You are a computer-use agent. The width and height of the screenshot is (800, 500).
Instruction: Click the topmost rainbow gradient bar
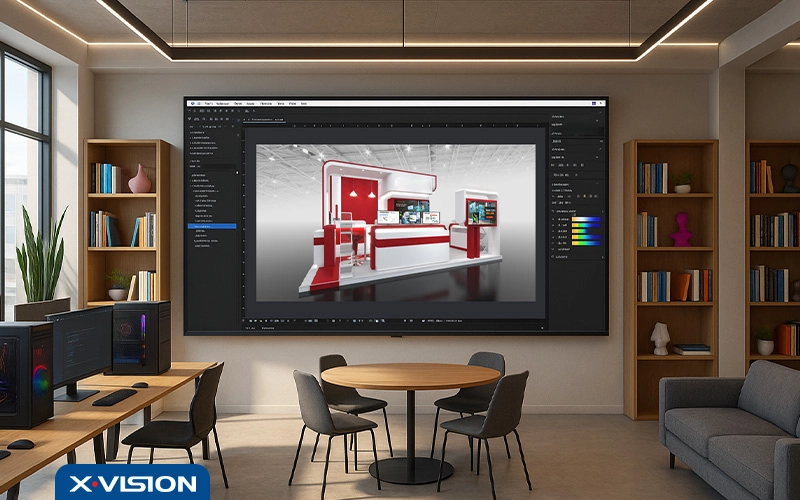585,219
